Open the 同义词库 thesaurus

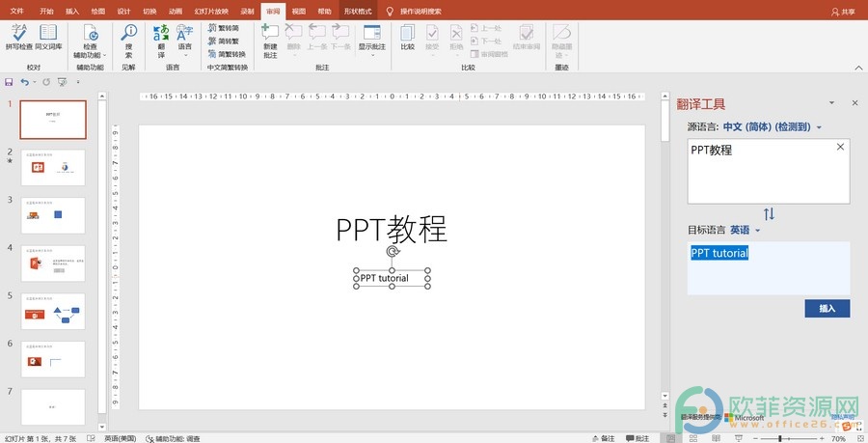[49, 38]
